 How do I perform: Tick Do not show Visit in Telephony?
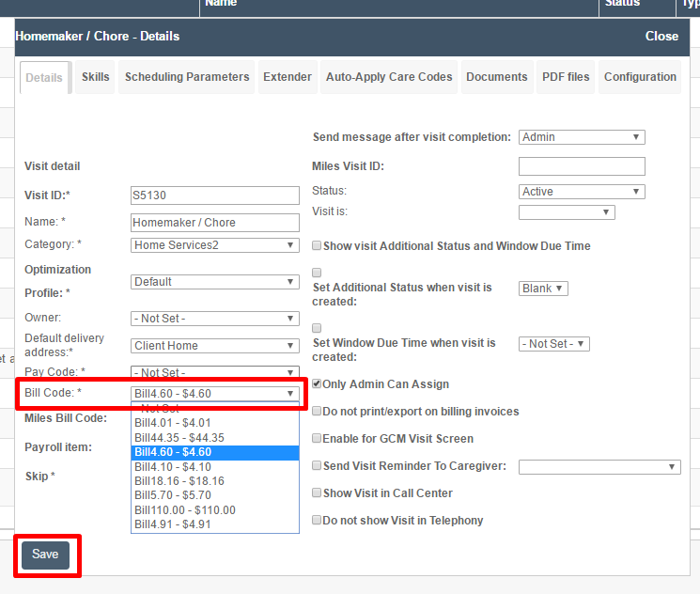point(317,520)
